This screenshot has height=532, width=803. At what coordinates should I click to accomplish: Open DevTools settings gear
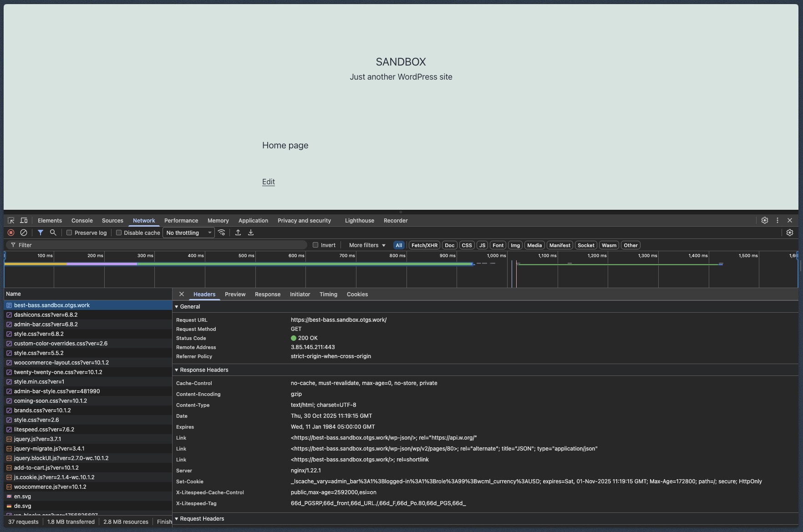point(765,220)
